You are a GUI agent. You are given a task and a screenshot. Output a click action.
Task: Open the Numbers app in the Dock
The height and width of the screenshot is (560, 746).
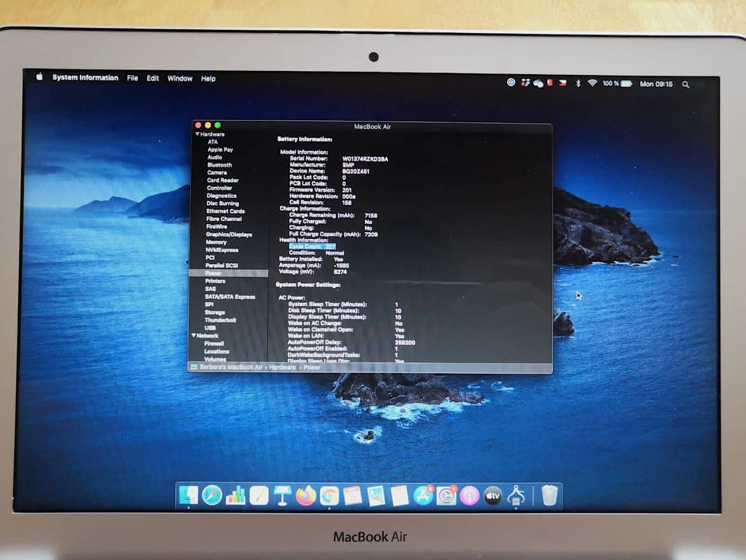pos(236,496)
